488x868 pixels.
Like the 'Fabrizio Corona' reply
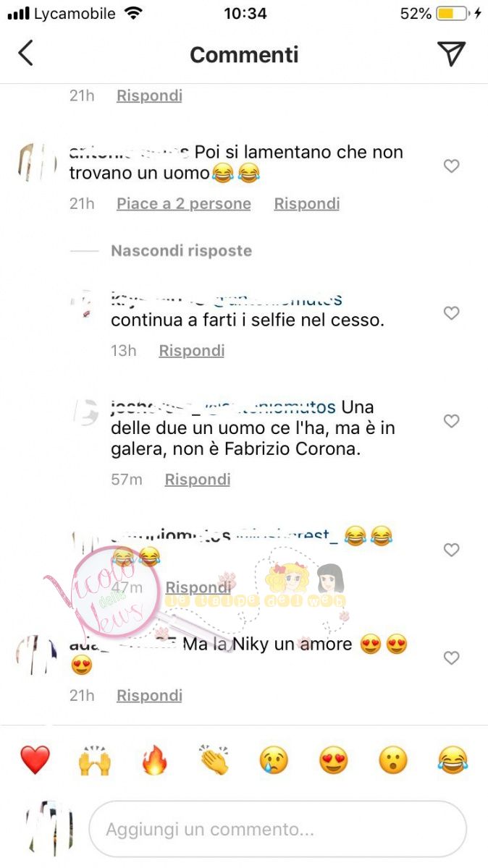(x=451, y=421)
